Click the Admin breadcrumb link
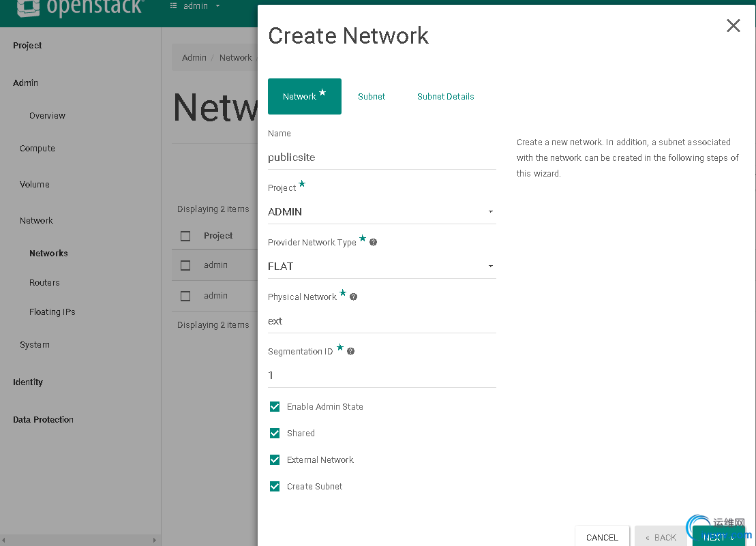This screenshot has height=546, width=756. tap(194, 58)
